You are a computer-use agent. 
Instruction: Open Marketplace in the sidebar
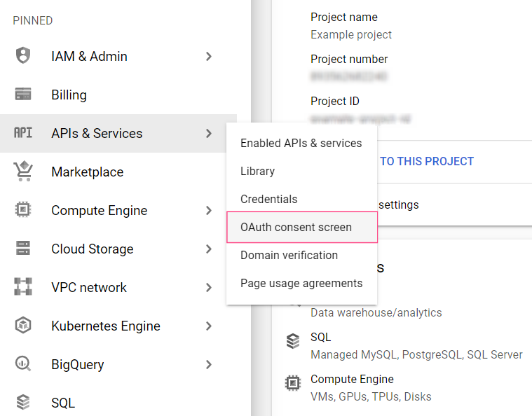click(x=87, y=172)
